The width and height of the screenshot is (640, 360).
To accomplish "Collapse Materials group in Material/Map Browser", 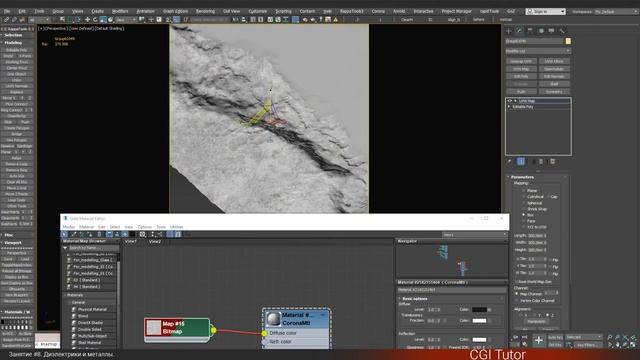I will pyautogui.click(x=65, y=295).
